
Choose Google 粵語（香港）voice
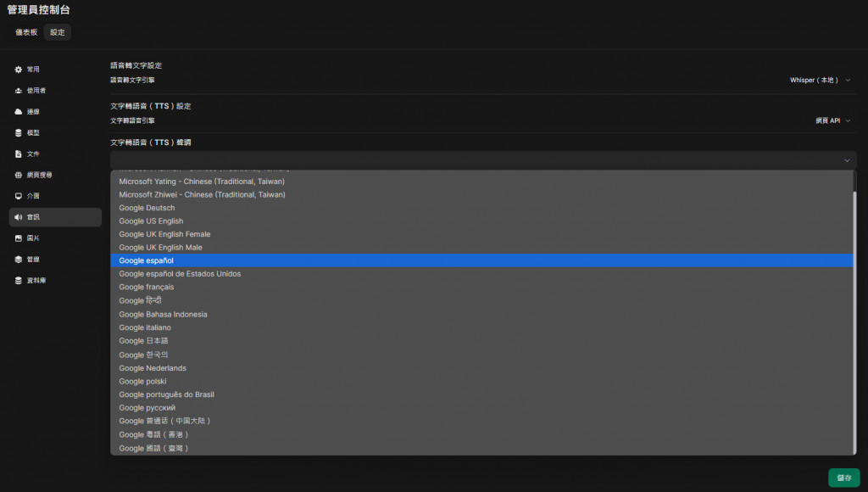pos(481,434)
